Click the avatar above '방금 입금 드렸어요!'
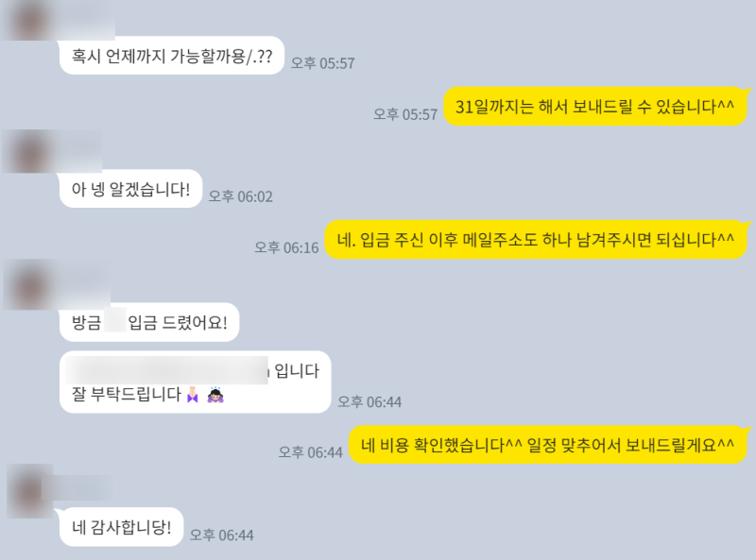Image resolution: width=756 pixels, height=560 pixels. click(x=30, y=285)
